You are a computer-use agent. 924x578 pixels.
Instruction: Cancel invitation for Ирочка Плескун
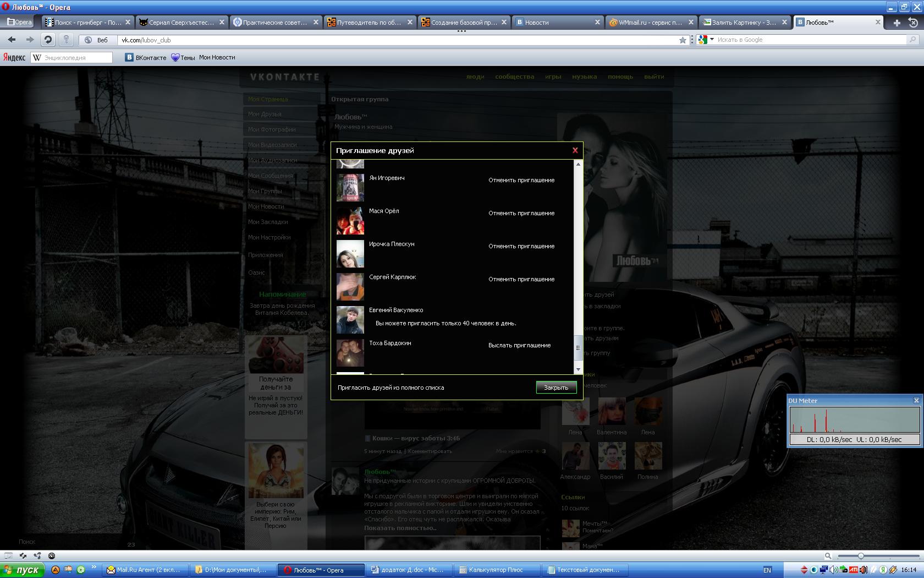click(521, 246)
